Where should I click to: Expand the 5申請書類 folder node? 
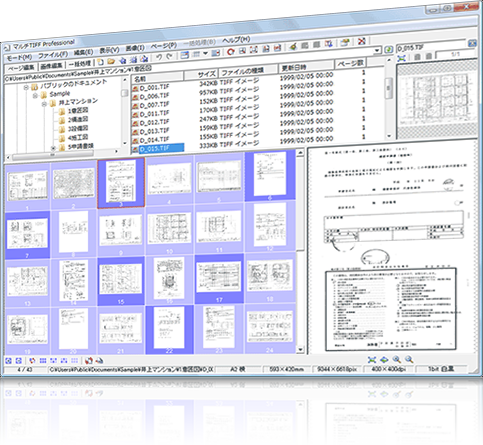(53, 148)
